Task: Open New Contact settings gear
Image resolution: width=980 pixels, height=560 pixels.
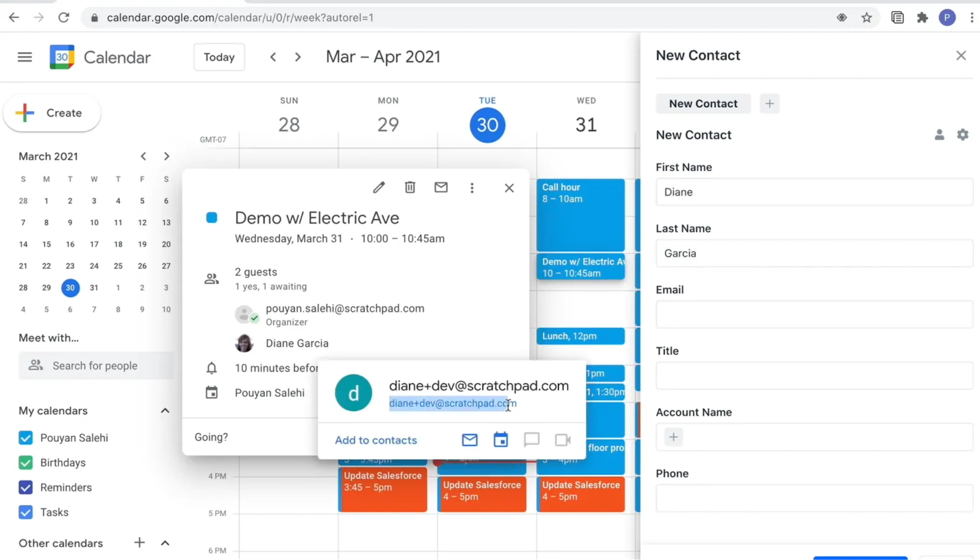Action: pyautogui.click(x=963, y=135)
